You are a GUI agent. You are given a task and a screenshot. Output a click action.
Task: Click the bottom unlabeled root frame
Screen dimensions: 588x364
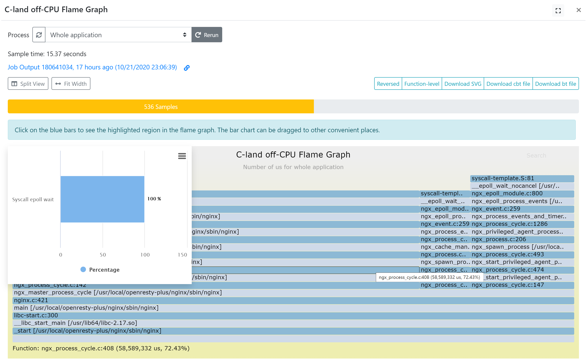[x=293, y=339]
